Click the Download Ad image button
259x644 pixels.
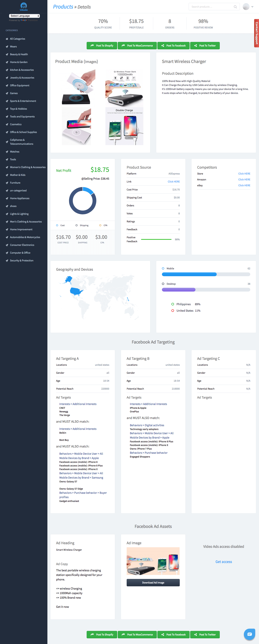153,583
